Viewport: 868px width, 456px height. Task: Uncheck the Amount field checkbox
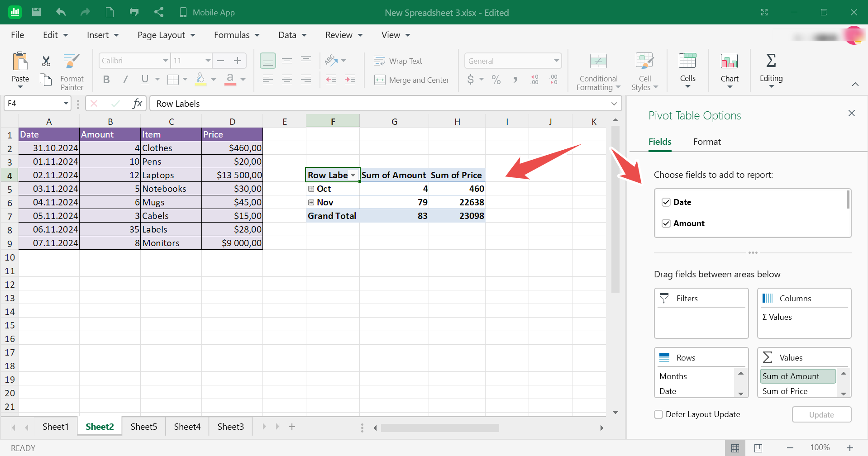pyautogui.click(x=666, y=223)
